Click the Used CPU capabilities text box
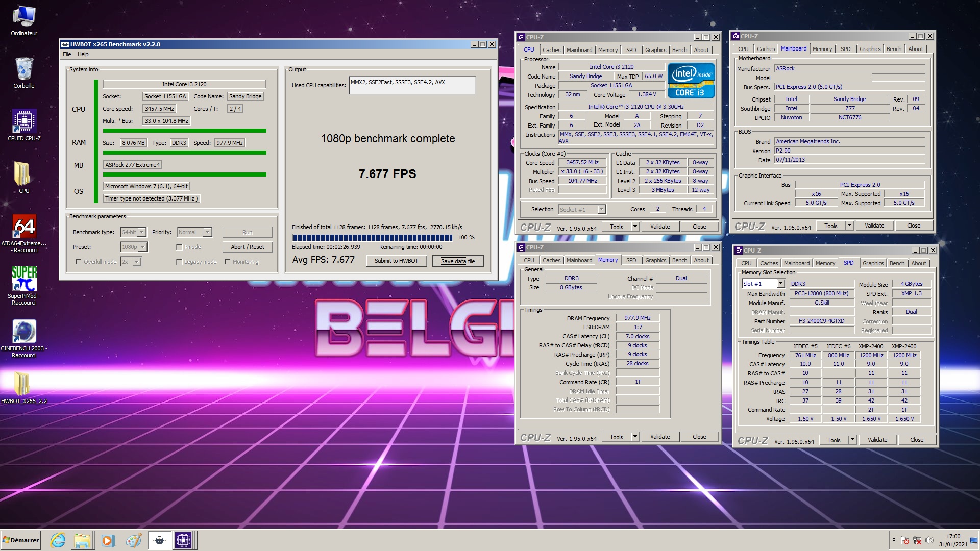The width and height of the screenshot is (980, 551). pos(412,85)
